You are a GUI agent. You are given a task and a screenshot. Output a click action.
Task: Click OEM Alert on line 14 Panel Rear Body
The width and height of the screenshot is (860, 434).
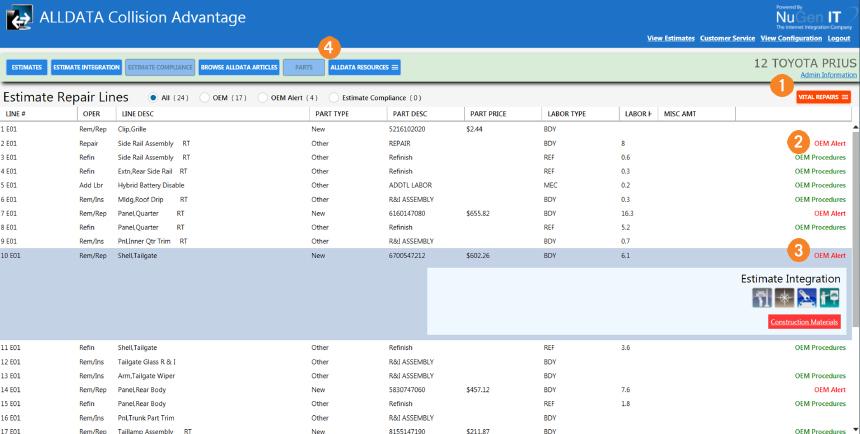(830, 390)
